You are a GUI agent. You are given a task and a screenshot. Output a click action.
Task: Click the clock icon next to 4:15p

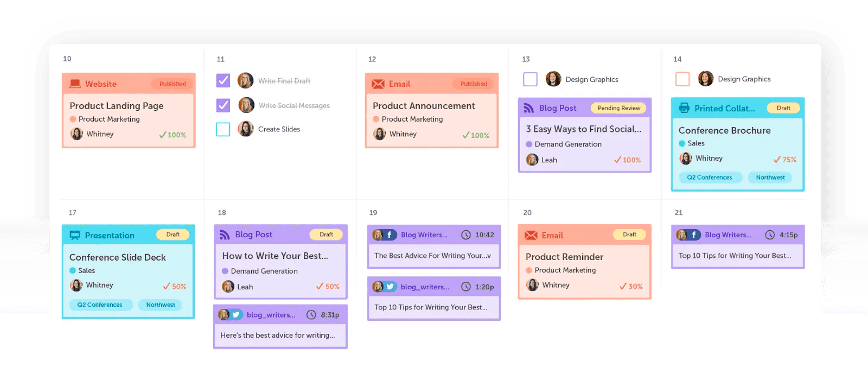click(x=770, y=235)
